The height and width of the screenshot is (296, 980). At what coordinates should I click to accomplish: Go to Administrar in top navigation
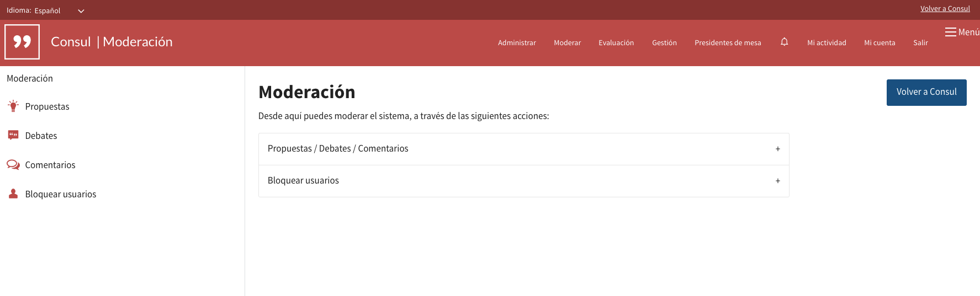click(x=517, y=42)
